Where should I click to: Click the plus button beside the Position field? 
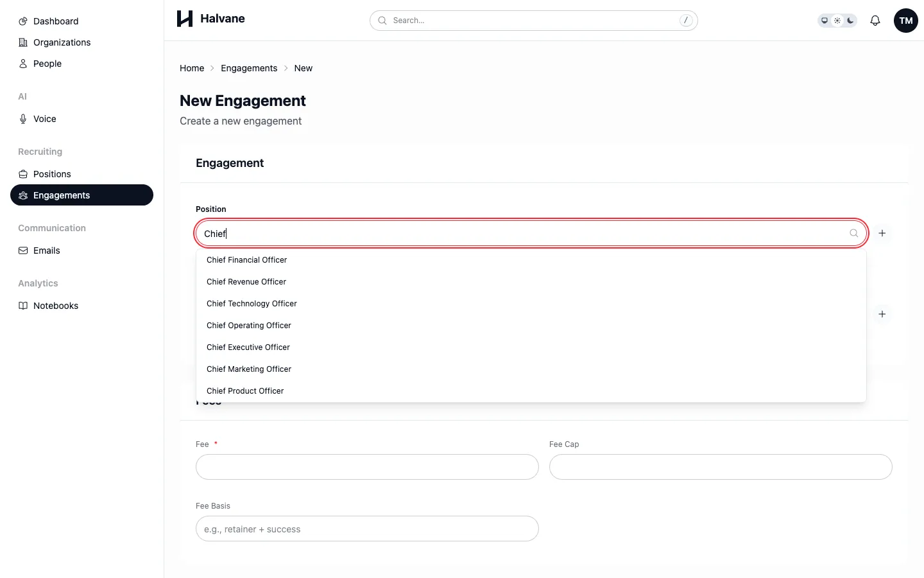[x=882, y=233]
